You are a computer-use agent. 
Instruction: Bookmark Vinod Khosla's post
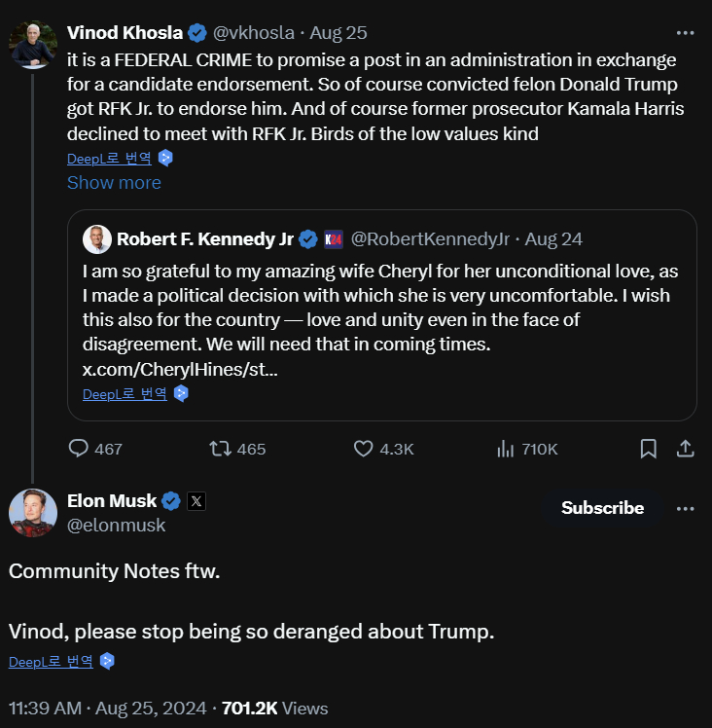tap(648, 449)
